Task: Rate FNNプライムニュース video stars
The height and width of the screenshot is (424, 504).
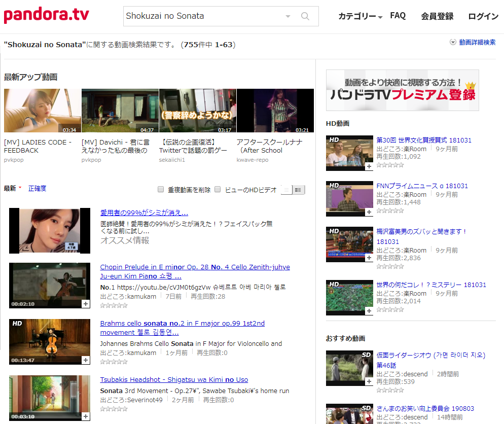Action: tap(390, 210)
